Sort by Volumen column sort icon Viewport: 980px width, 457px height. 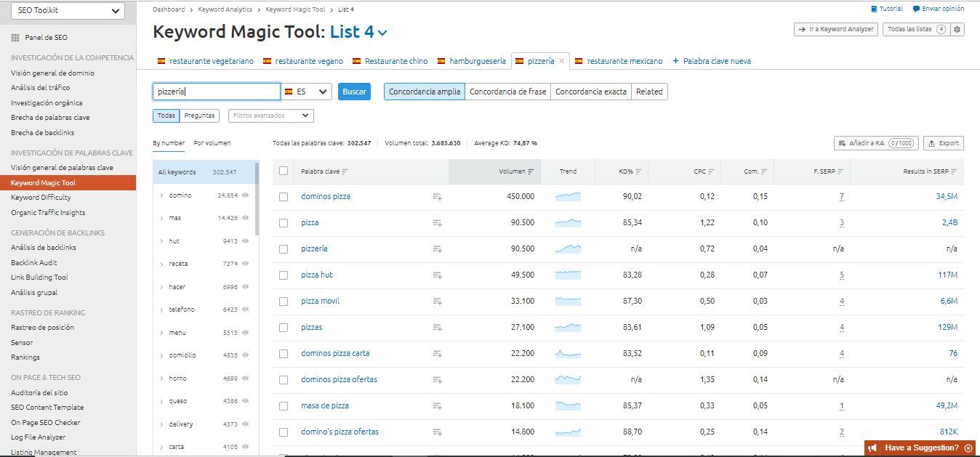click(x=531, y=171)
